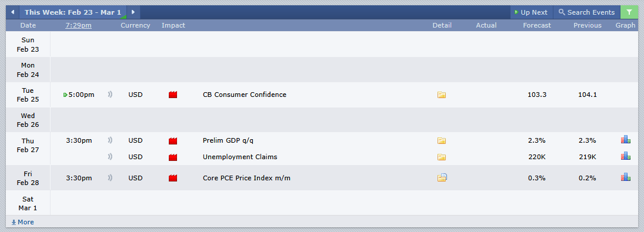Toggle alert for CB Consumer Confidence
Image resolution: width=644 pixels, height=232 pixels.
[109, 95]
